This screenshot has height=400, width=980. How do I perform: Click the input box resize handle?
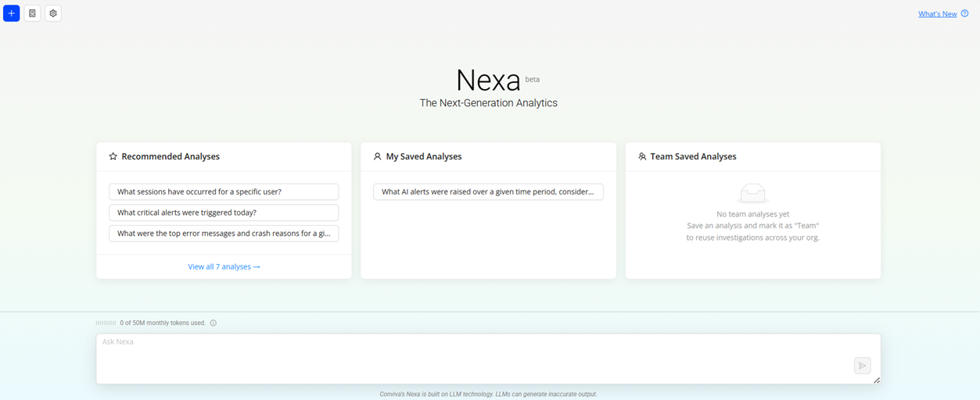pyautogui.click(x=876, y=380)
